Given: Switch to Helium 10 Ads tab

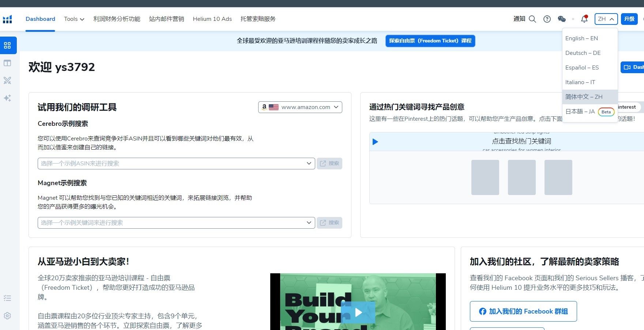Looking at the screenshot, I should [x=212, y=19].
